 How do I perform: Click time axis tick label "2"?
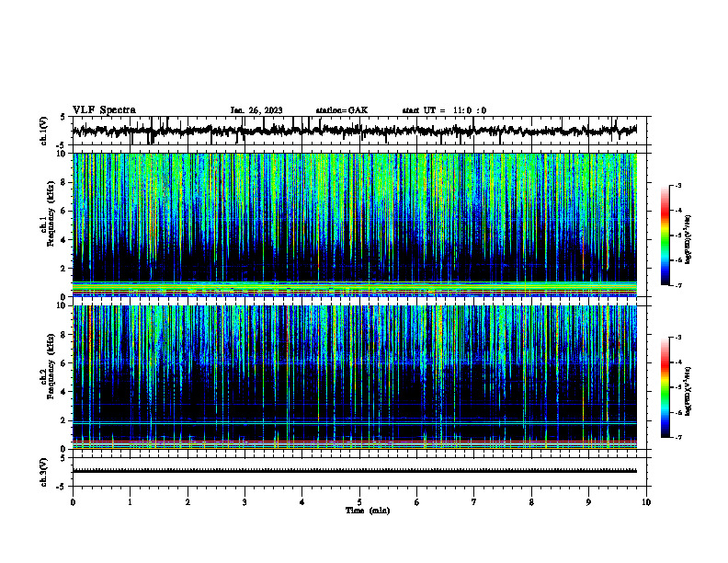pyautogui.click(x=188, y=502)
